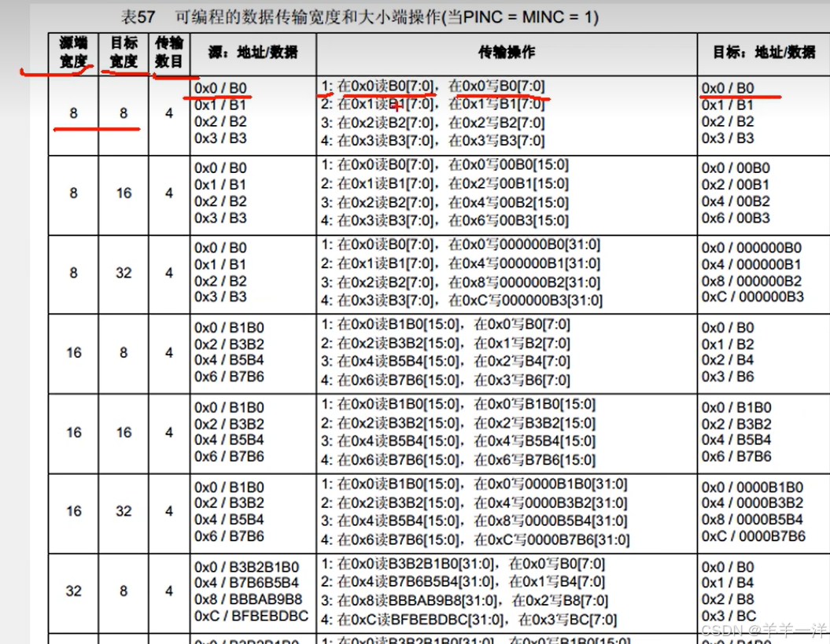Viewport: 830px width, 644px height.
Task: Click the '传输操作' column header
Action: [507, 52]
